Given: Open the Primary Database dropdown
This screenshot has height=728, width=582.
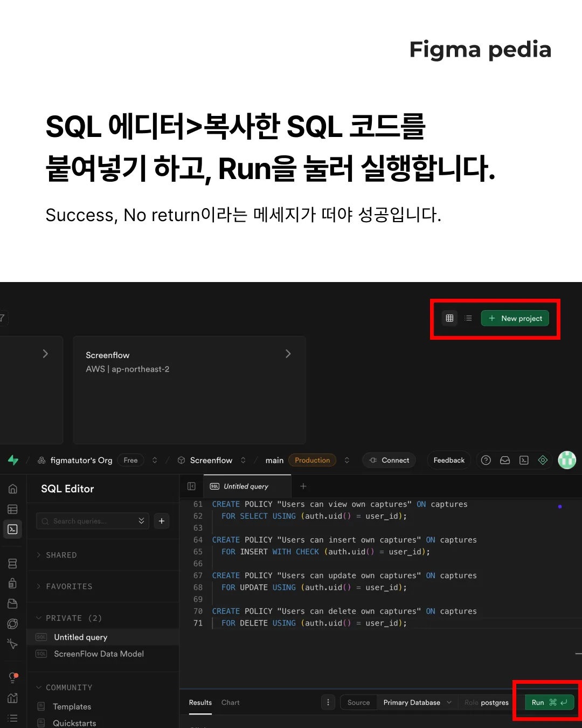Looking at the screenshot, I should coord(417,703).
